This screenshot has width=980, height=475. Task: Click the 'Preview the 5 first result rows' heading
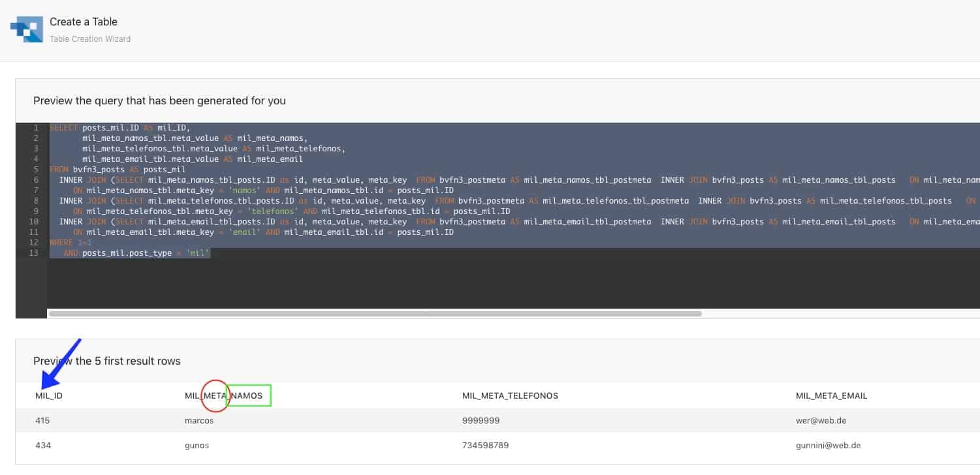click(x=107, y=361)
